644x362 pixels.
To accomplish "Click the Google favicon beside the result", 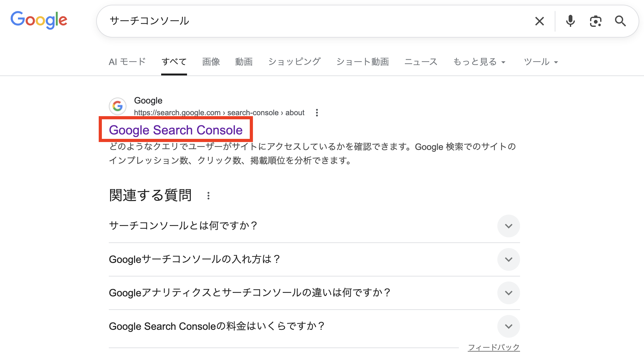I will point(118,106).
